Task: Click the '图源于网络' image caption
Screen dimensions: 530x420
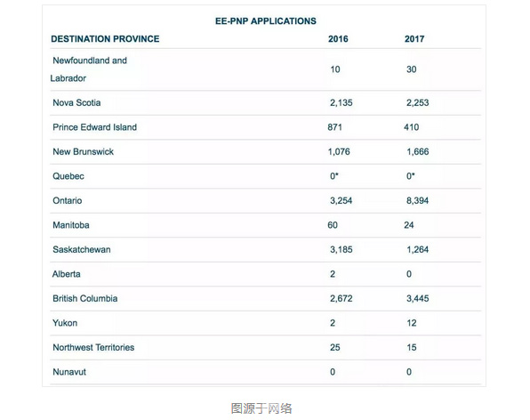Action: 261,408
